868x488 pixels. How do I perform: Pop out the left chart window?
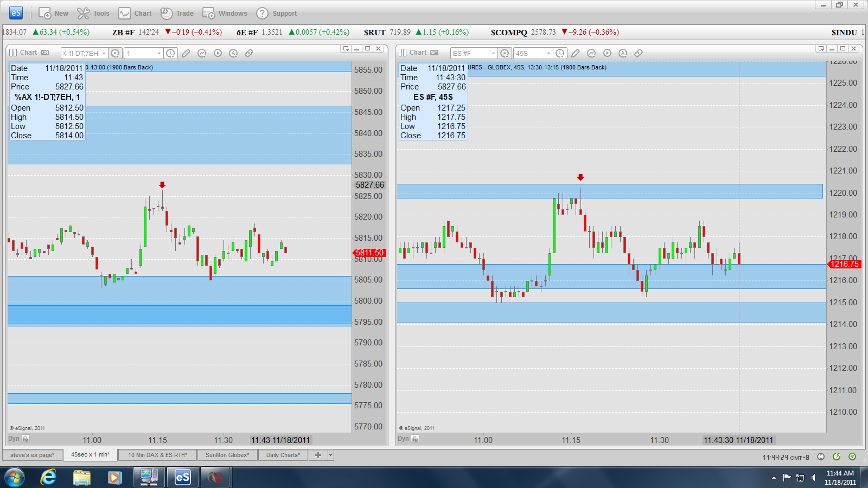tap(346, 49)
